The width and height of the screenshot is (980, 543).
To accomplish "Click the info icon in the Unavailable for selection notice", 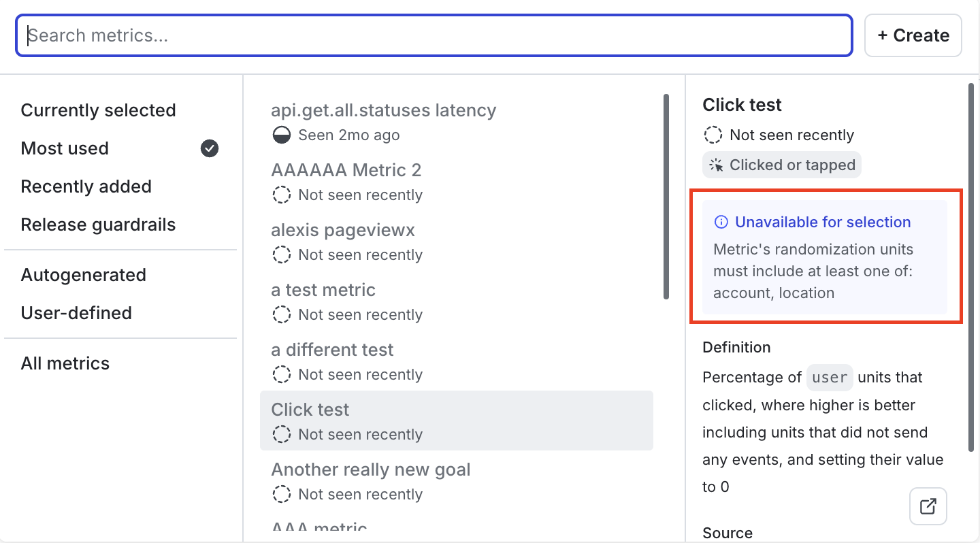I will (x=721, y=222).
